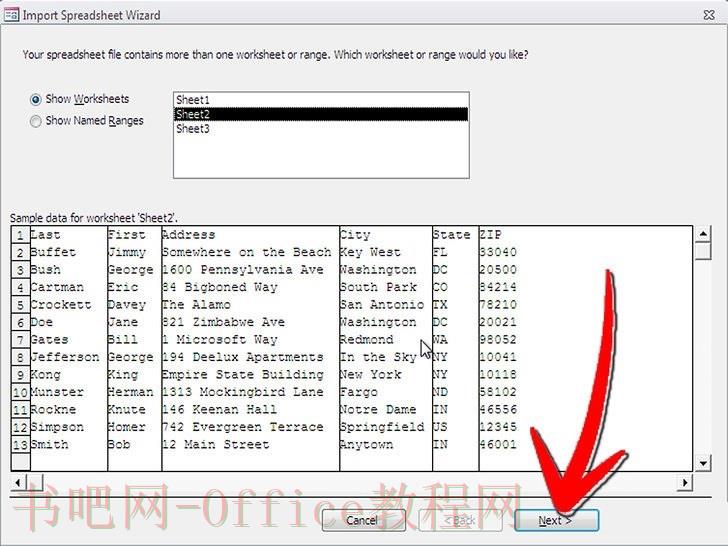
Task: Close the Import Spreadsheet Wizard dialog
Action: coord(709,15)
